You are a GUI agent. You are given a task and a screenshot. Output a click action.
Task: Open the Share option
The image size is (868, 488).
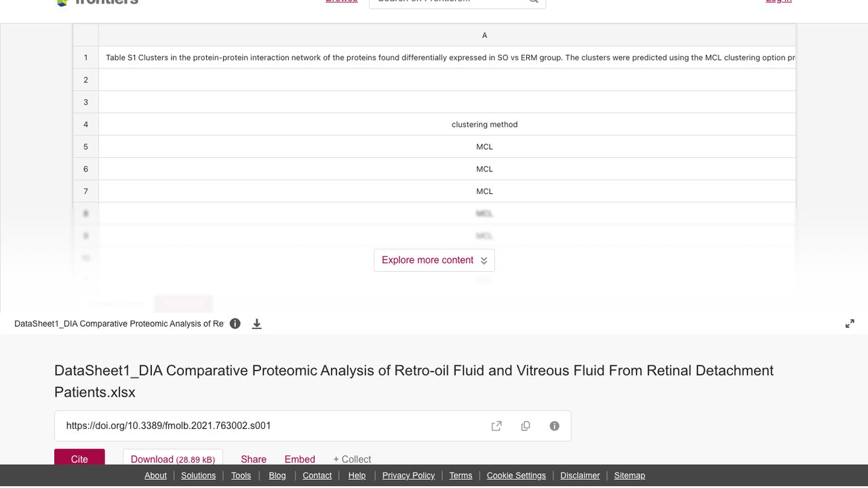[x=254, y=459]
